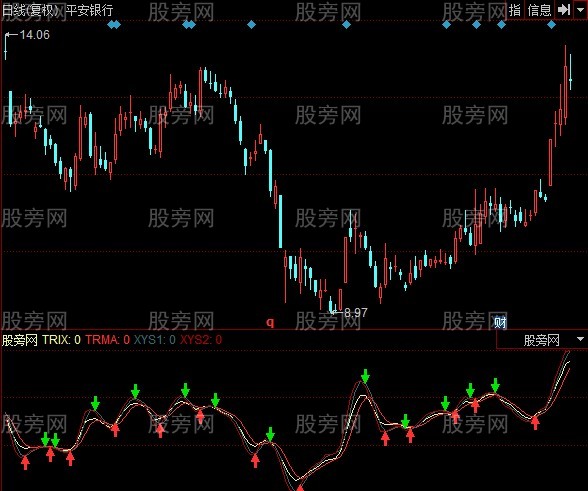Click the 日线(复权) period label
Viewport: 588px width, 491px height.
pyautogui.click(x=32, y=10)
